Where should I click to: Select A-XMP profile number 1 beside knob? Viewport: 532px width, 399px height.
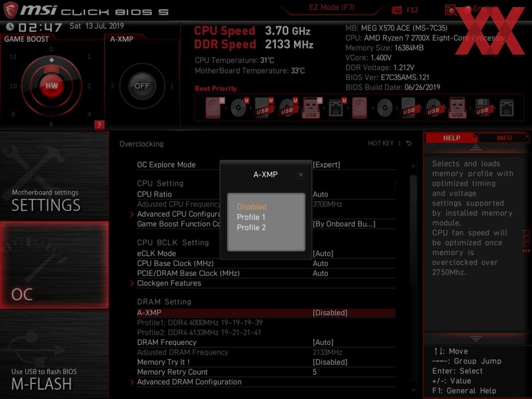click(172, 86)
